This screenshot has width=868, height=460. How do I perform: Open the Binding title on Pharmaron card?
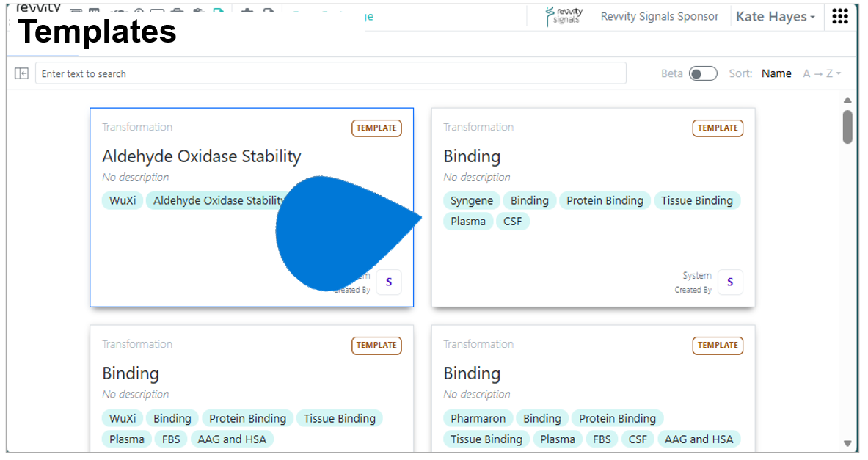point(472,373)
